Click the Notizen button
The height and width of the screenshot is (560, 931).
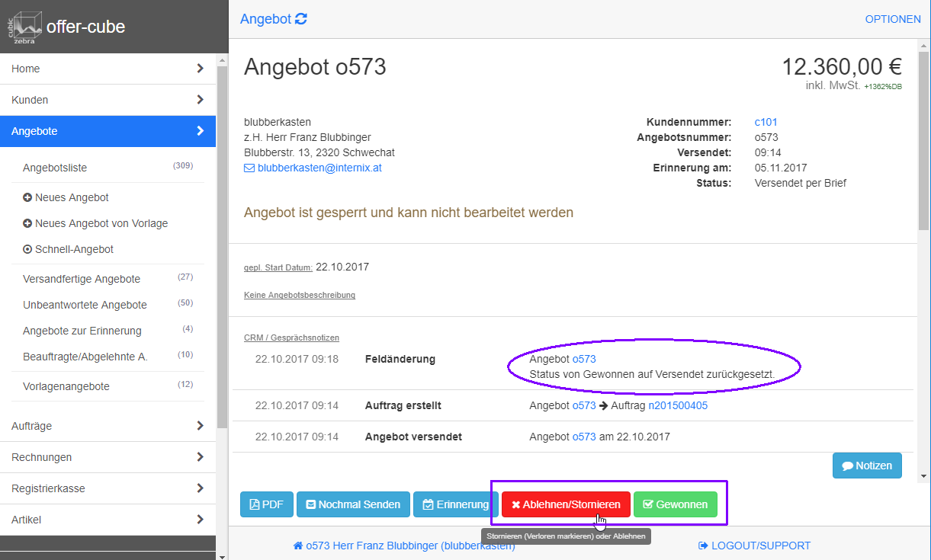[867, 466]
